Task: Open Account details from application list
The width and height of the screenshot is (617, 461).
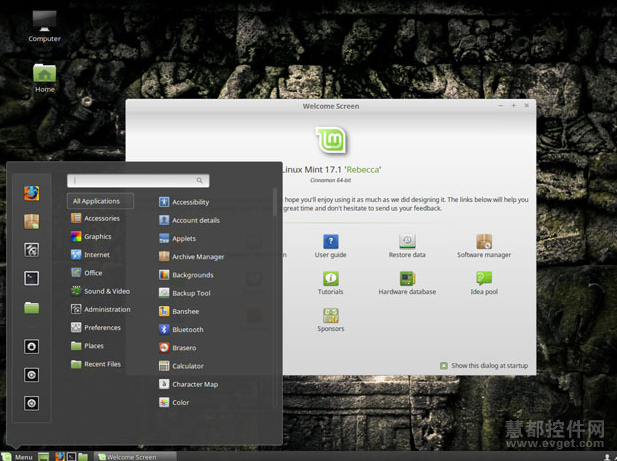Action: [189, 220]
